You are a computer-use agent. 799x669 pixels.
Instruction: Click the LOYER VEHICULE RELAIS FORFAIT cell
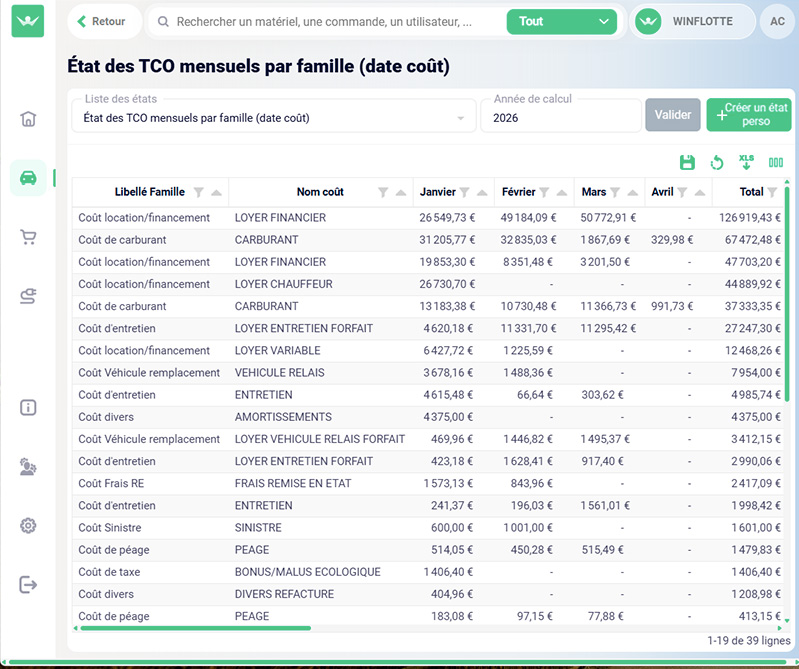319,439
